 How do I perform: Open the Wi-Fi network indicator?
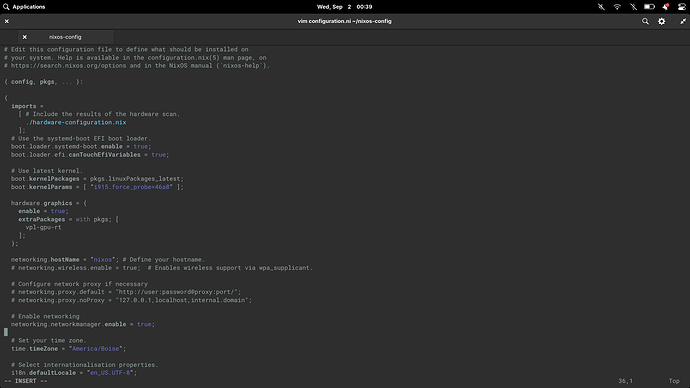pos(617,7)
